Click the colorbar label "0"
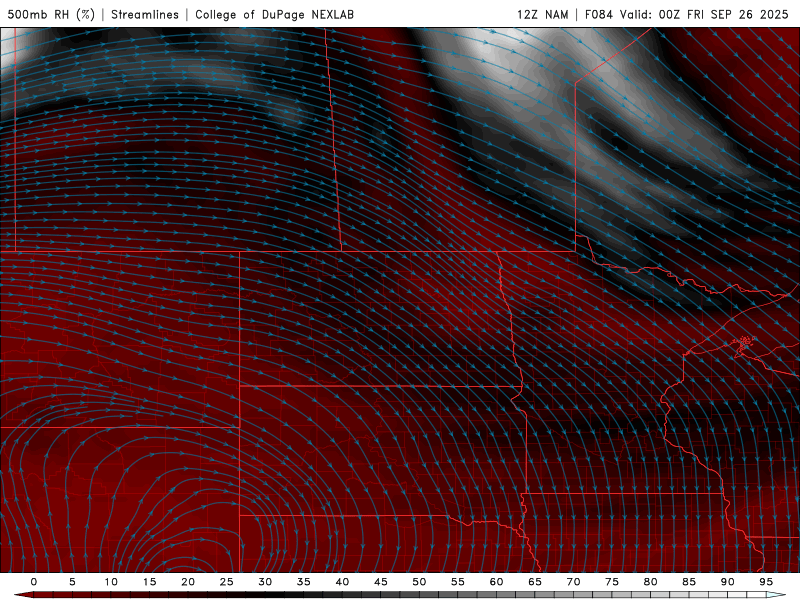 34,582
